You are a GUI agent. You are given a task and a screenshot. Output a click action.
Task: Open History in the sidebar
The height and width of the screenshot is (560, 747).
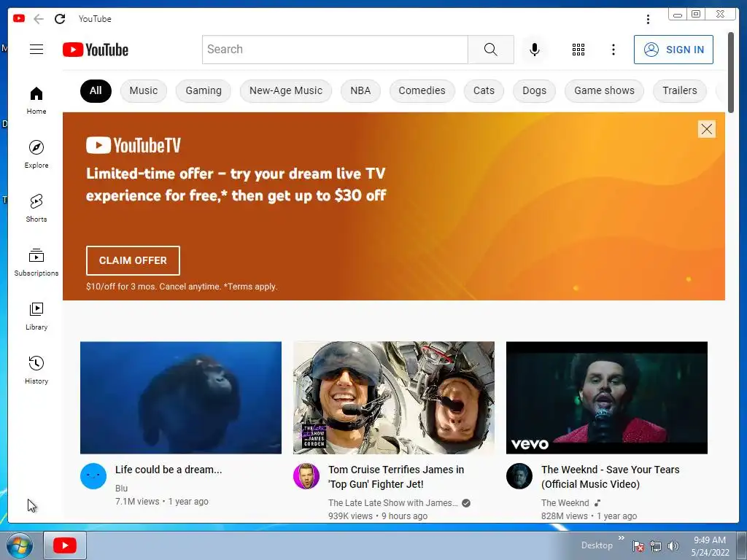click(36, 370)
